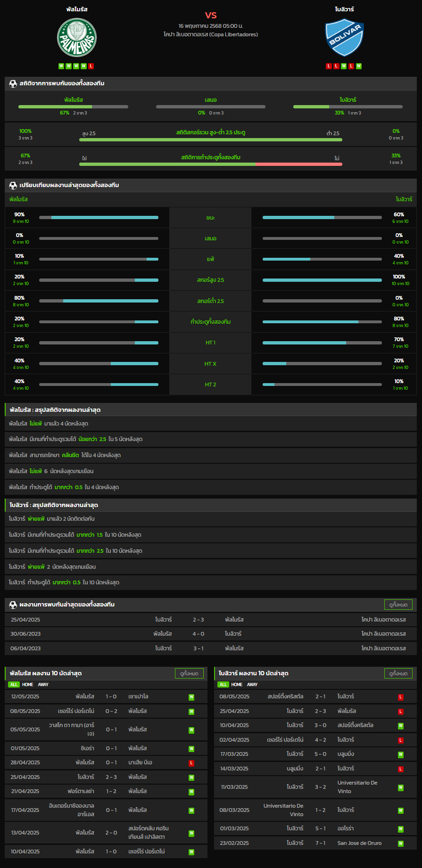Click the over-under 2.5 goals bar
This screenshot has height=868, width=422.
[x=211, y=139]
